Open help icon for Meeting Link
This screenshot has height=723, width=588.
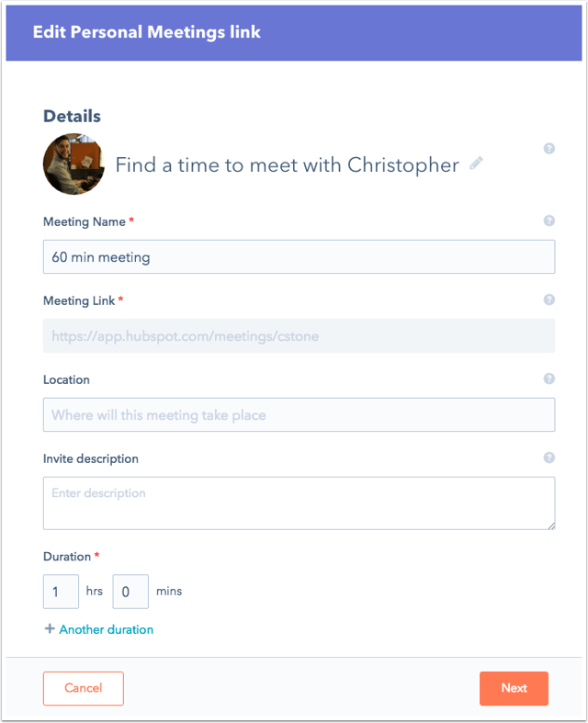pos(548,299)
